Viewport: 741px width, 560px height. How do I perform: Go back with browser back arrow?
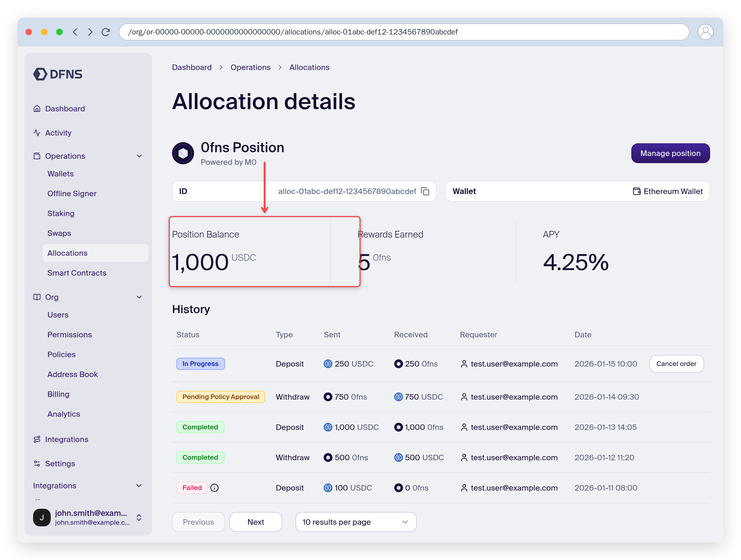tap(75, 32)
